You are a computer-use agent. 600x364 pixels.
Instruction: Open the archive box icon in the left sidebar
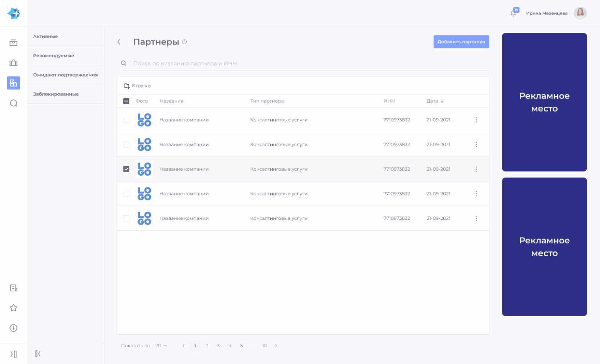pyautogui.click(x=13, y=43)
